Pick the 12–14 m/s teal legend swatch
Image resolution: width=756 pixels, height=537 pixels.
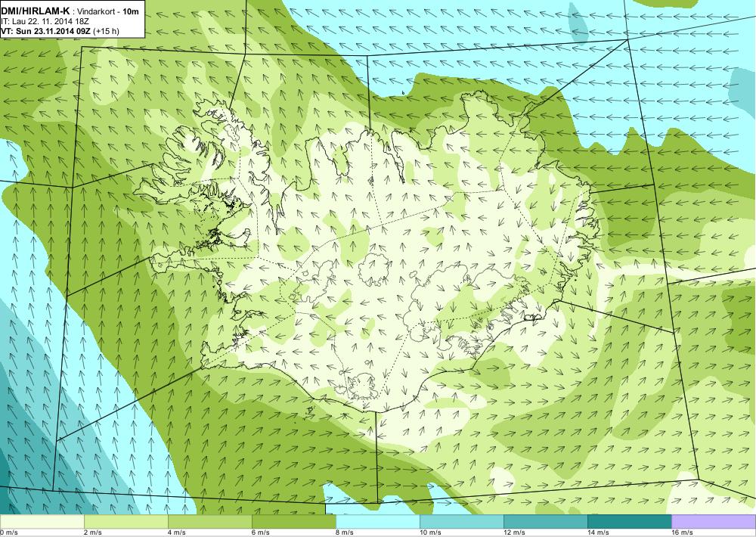[545, 522]
